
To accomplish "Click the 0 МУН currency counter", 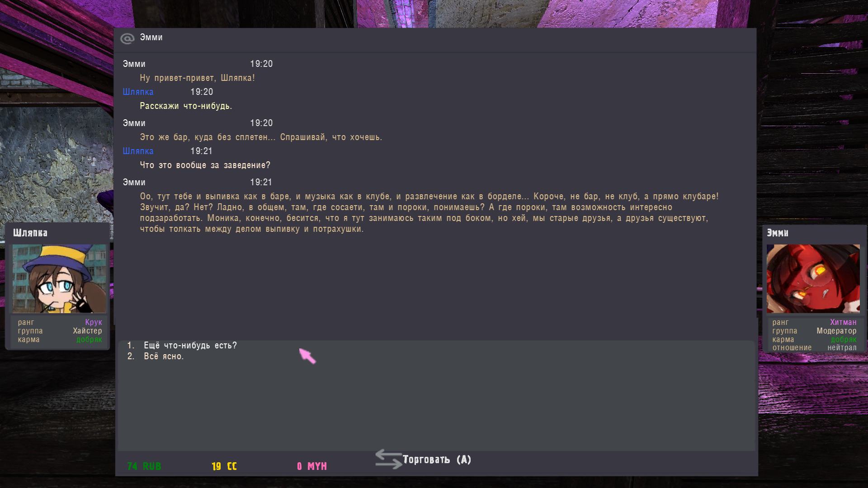I will click(312, 466).
